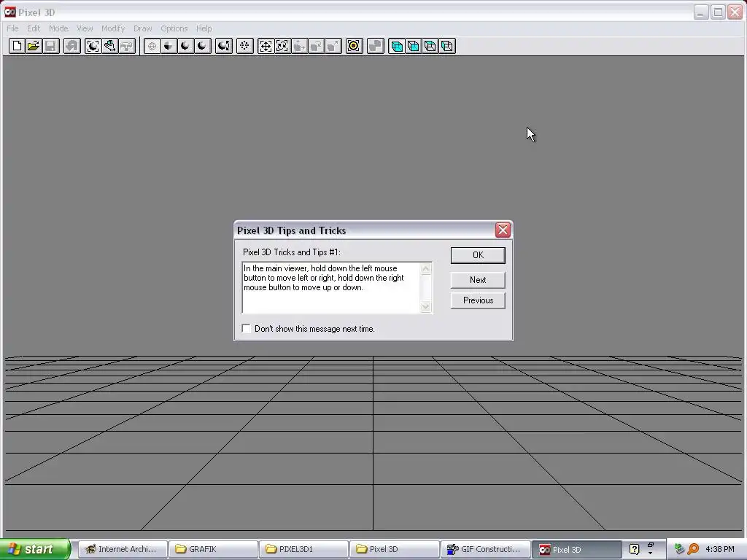Click the grayed move object icon
Viewport: 747px width, 560px height.
300,46
